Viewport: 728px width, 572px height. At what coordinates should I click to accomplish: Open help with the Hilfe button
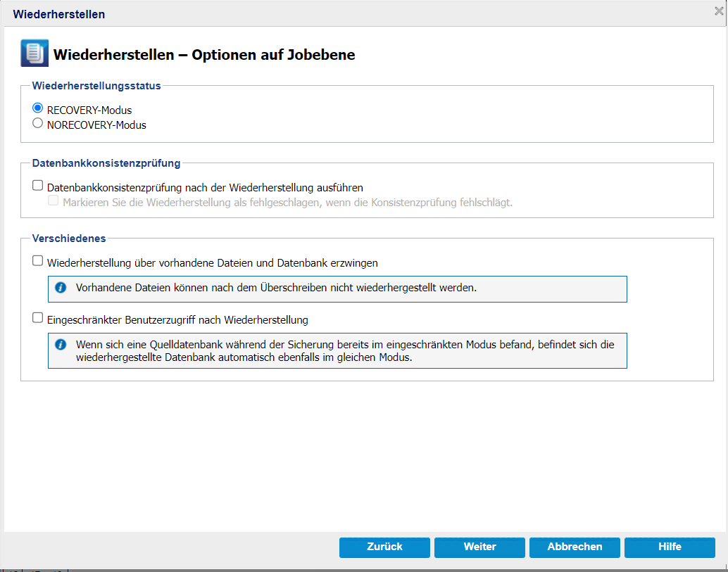670,547
